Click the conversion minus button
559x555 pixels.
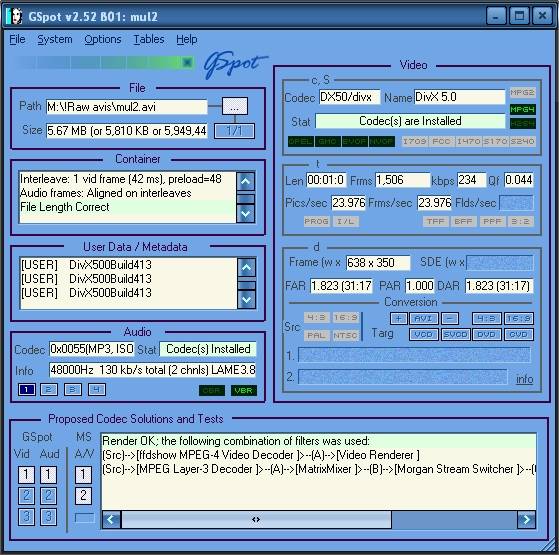pos(450,318)
